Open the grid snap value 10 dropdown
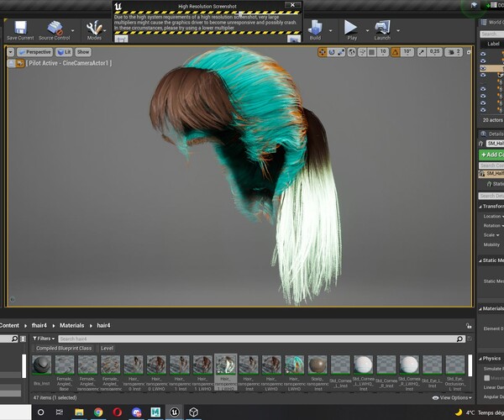Viewport: 504px width, 420px height. point(383,52)
